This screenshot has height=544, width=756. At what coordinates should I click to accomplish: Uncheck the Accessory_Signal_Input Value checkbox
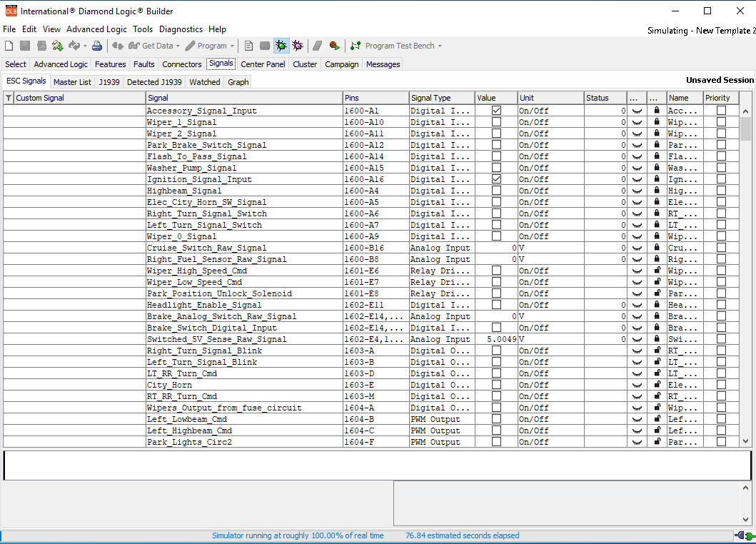click(x=495, y=110)
